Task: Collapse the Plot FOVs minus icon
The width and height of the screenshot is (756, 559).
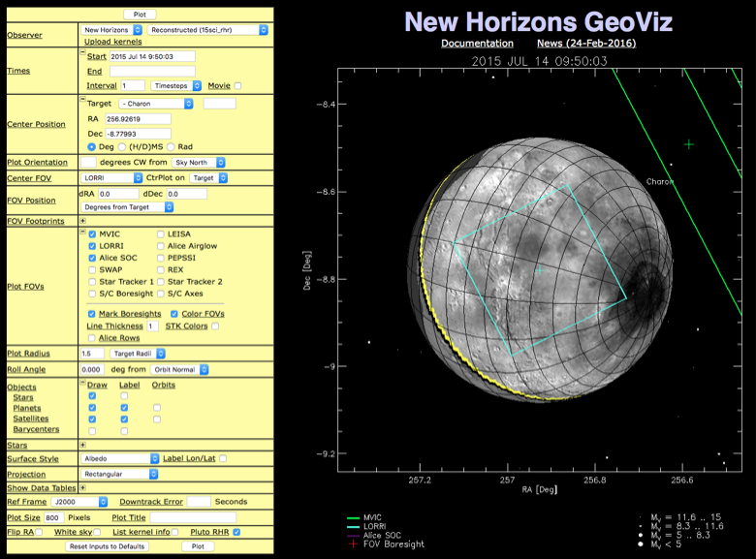Action: (x=82, y=234)
